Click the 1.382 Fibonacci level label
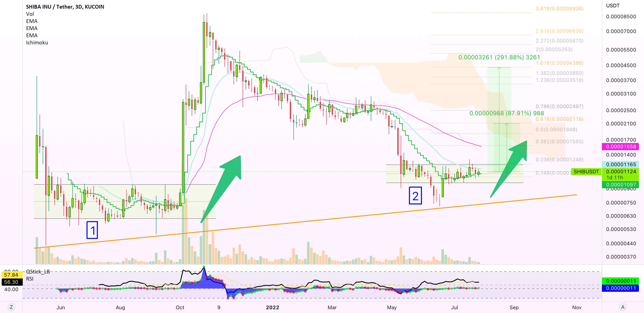 (x=559, y=73)
